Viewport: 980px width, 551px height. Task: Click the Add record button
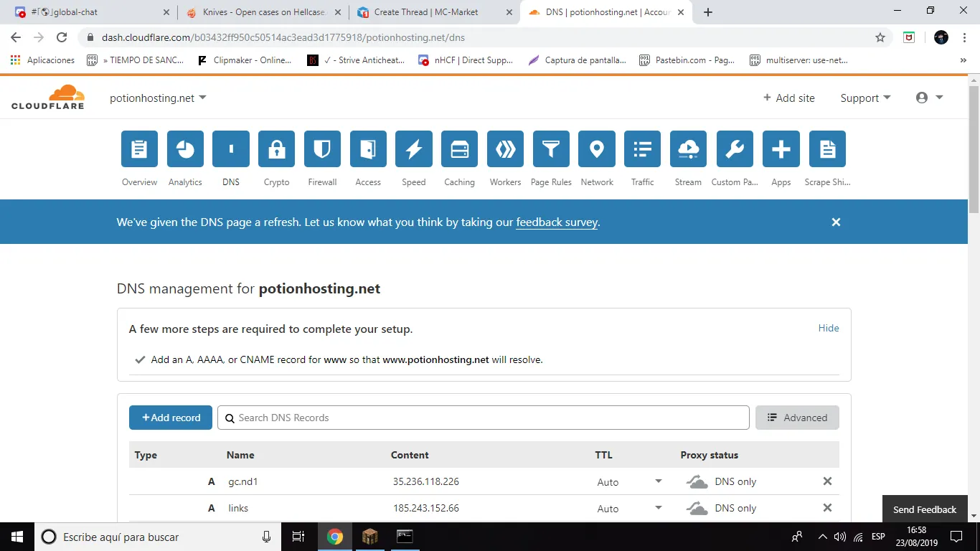click(171, 418)
